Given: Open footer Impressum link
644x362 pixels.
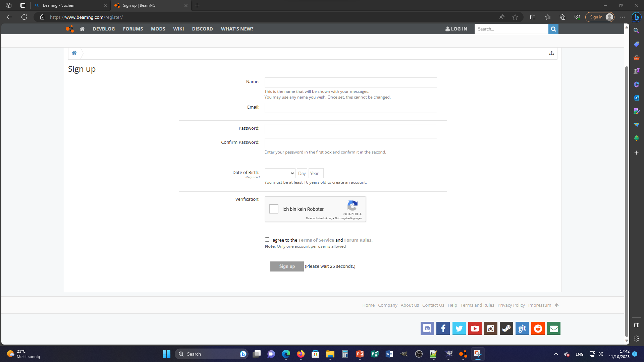Looking at the screenshot, I should [540, 305].
